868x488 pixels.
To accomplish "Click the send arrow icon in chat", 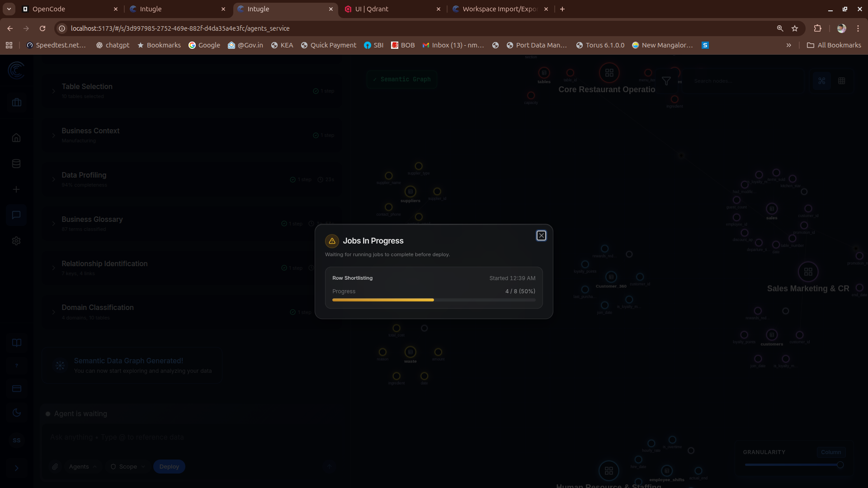I will 330,467.
